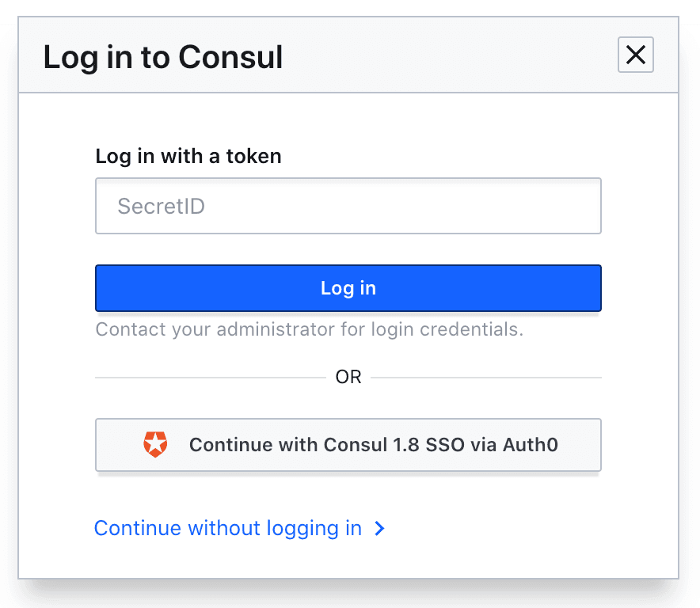Click the empty right end of the token field
Screen dimensions: 700x608
click(554, 207)
